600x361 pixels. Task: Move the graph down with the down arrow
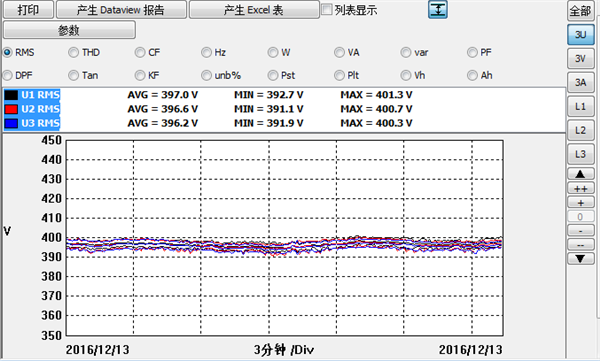pyautogui.click(x=580, y=259)
